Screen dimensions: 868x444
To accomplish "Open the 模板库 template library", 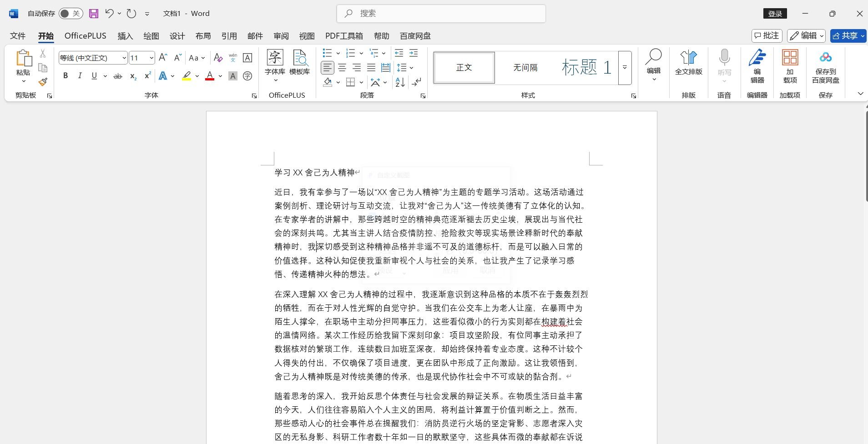I will tap(300, 64).
